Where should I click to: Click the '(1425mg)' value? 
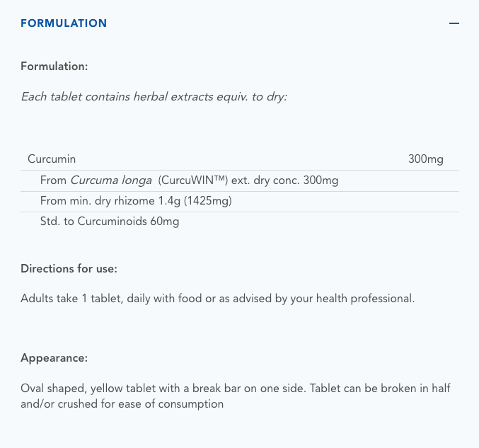pyautogui.click(x=208, y=201)
